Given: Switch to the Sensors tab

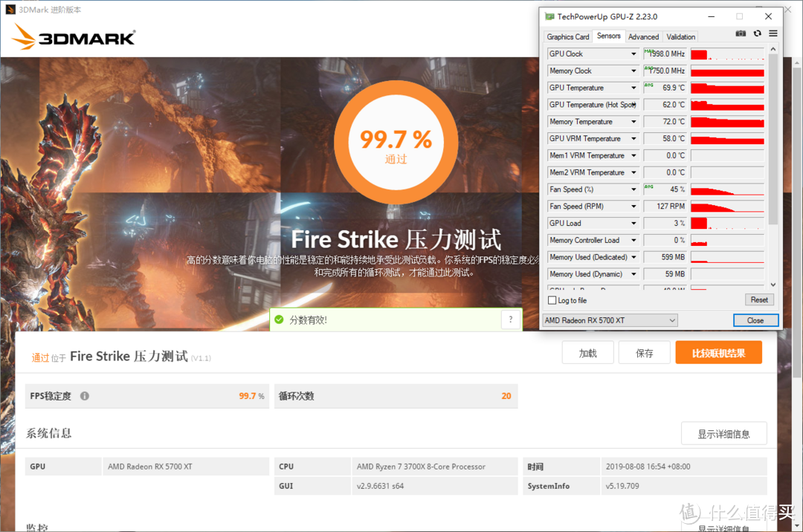Looking at the screenshot, I should [608, 36].
